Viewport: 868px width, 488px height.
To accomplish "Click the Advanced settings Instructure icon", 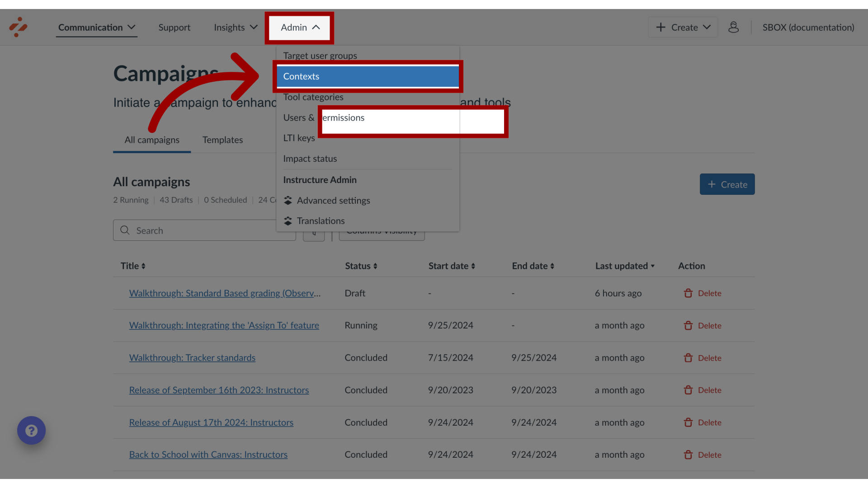I will [x=288, y=200].
